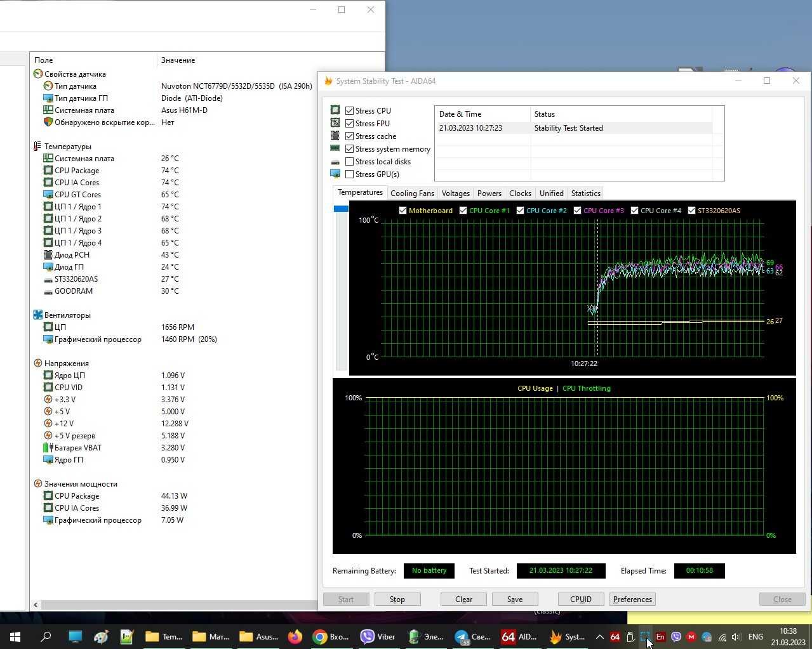Select the 'Свойства датчика' group icon
This screenshot has width=812, height=649.
click(x=37, y=74)
